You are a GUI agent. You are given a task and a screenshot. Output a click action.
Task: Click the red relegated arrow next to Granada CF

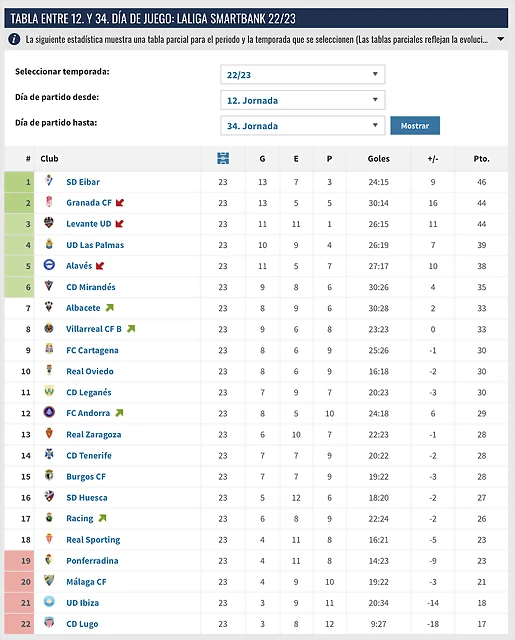point(120,202)
